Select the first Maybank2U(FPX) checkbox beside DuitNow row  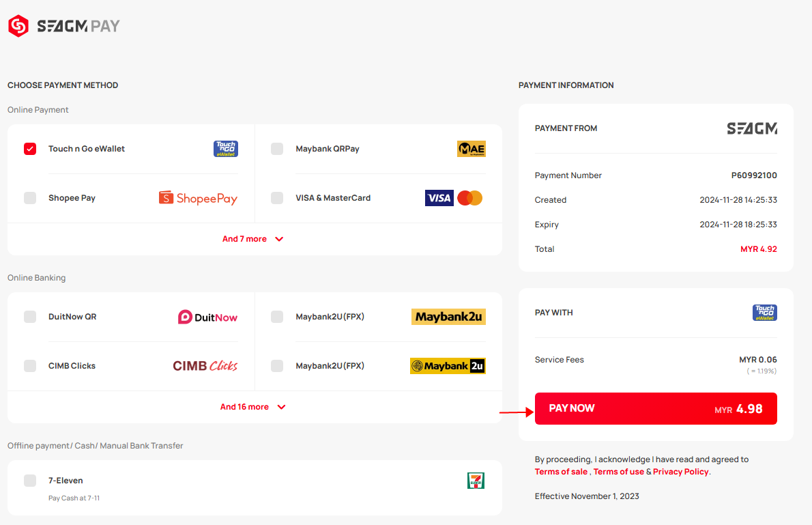coord(277,317)
